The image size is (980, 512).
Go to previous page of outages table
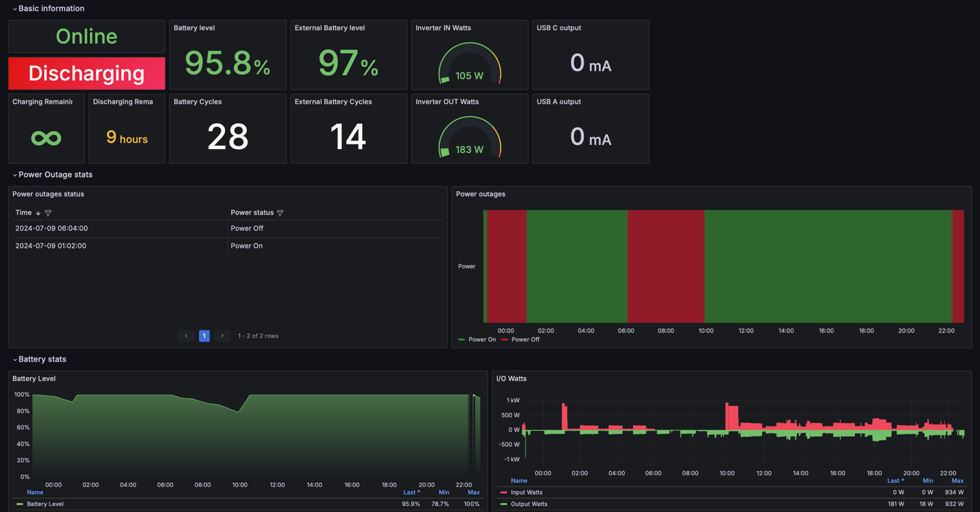186,336
